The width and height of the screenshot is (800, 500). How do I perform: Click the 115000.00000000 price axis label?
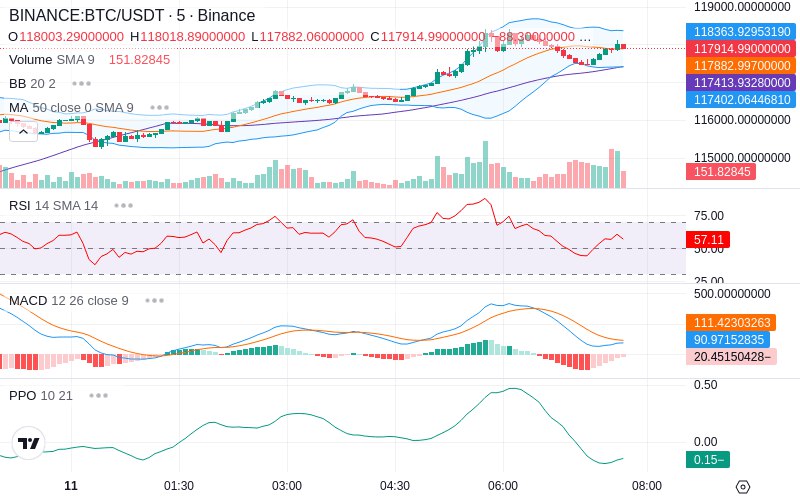(x=742, y=157)
